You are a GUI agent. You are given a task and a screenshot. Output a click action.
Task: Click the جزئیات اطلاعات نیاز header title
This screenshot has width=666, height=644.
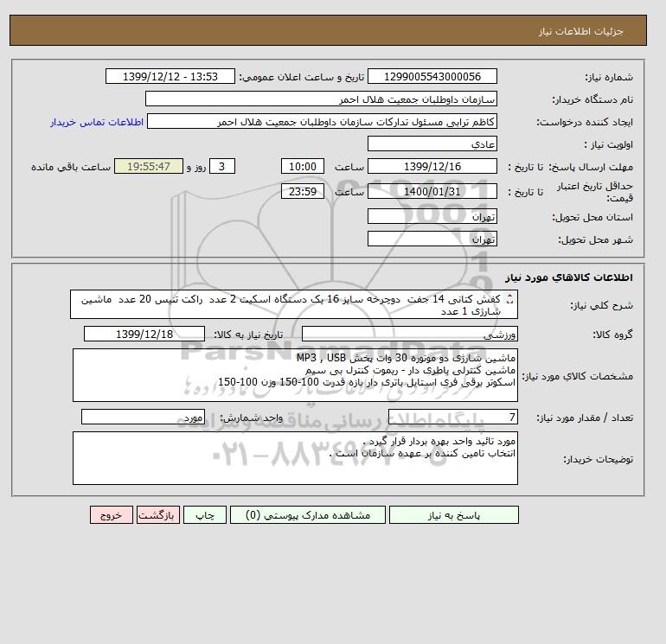[x=580, y=31]
